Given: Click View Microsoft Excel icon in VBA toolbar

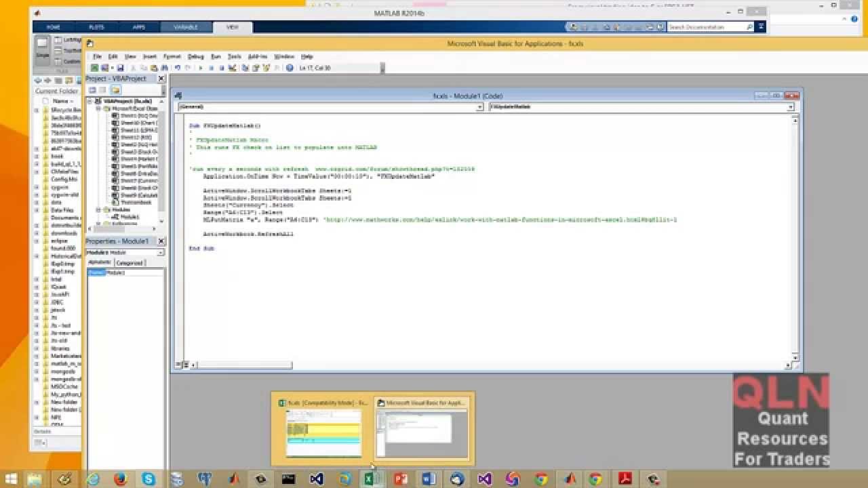Looking at the screenshot, I should [x=95, y=68].
